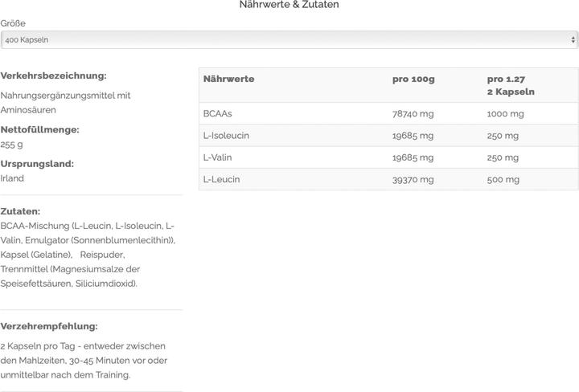579x392 pixels.
Task: Click the "Größe" field label
Action: click(13, 23)
